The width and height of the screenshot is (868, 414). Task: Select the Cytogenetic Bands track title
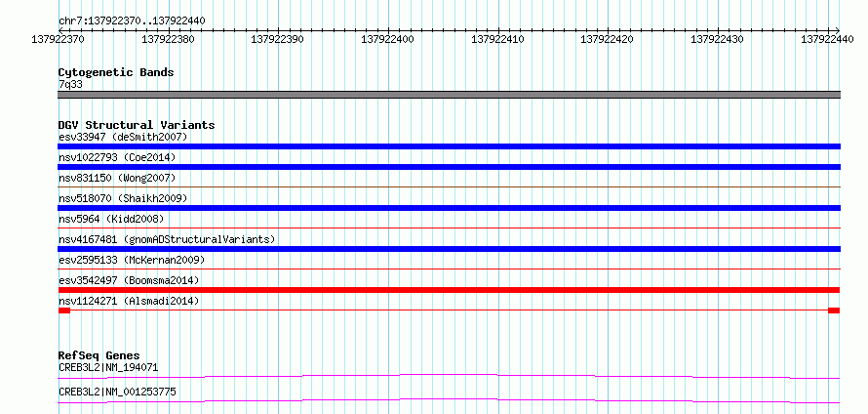click(x=116, y=72)
